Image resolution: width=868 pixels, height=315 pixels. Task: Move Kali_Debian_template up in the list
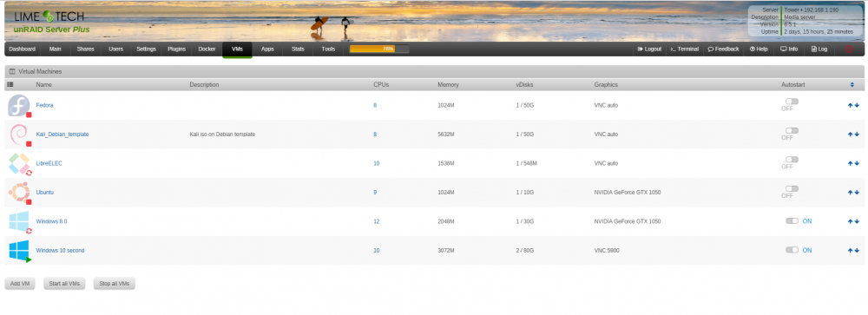pyautogui.click(x=851, y=134)
